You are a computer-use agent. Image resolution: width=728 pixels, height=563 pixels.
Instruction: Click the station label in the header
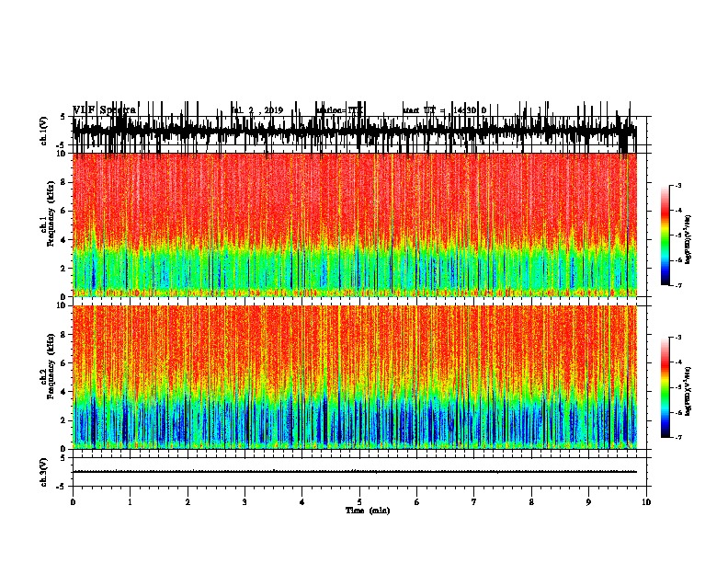coord(340,110)
